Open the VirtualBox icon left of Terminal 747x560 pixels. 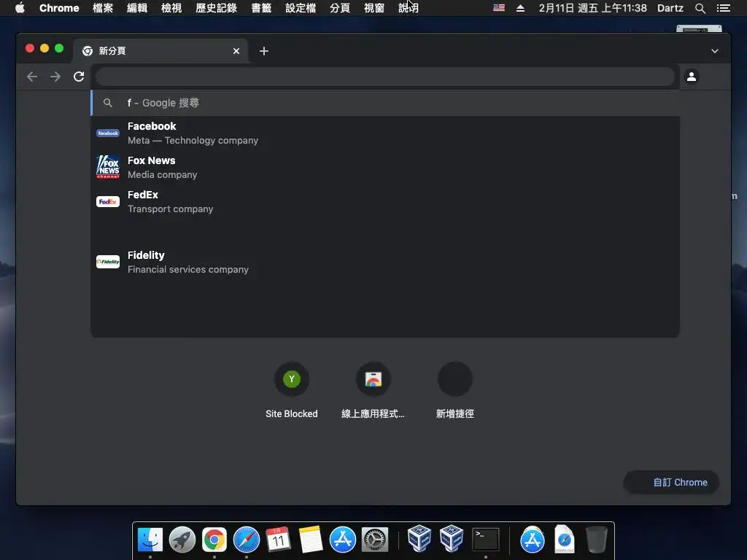451,539
